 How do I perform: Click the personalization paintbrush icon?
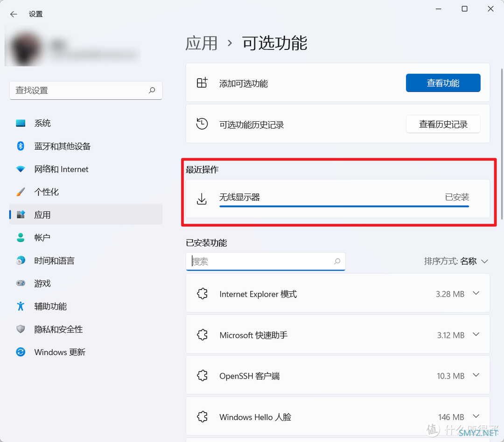pos(21,192)
